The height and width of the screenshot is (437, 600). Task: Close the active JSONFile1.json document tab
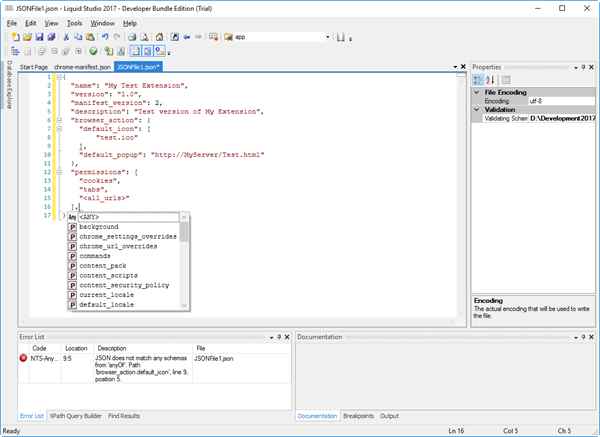pyautogui.click(x=463, y=67)
